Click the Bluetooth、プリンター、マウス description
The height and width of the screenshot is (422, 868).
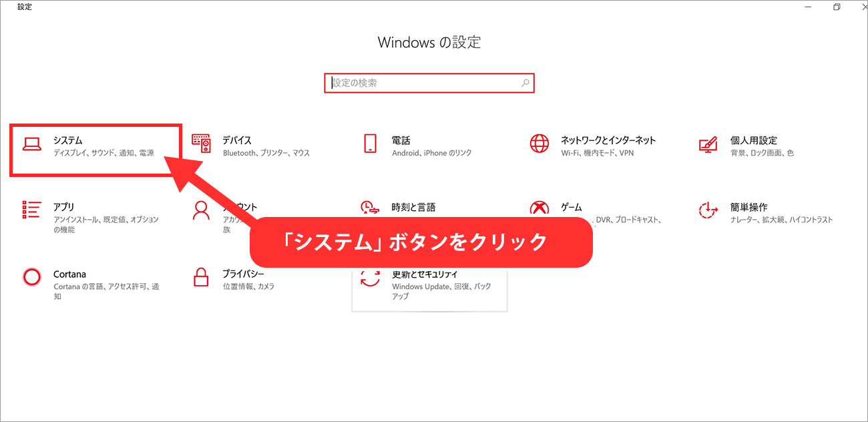pos(266,153)
